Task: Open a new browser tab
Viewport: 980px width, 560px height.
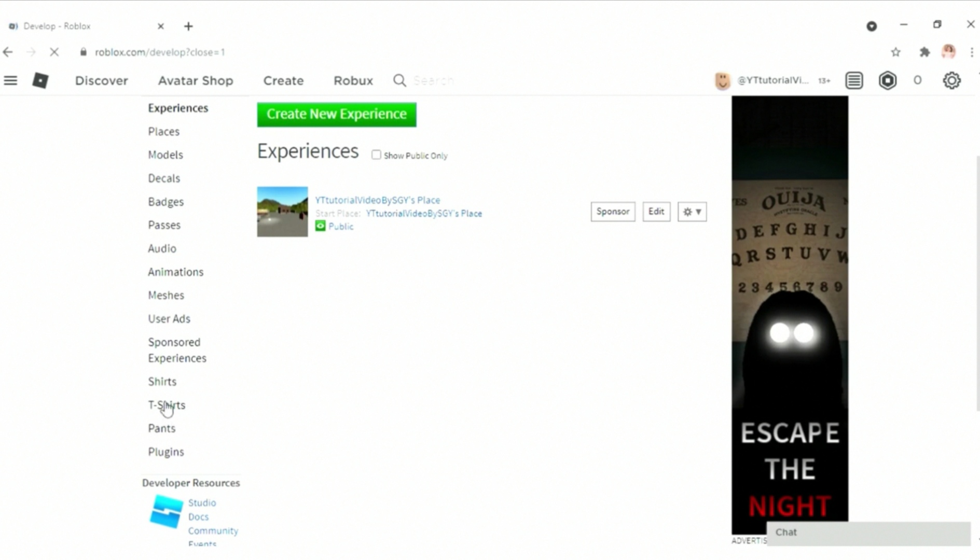Action: click(x=188, y=26)
